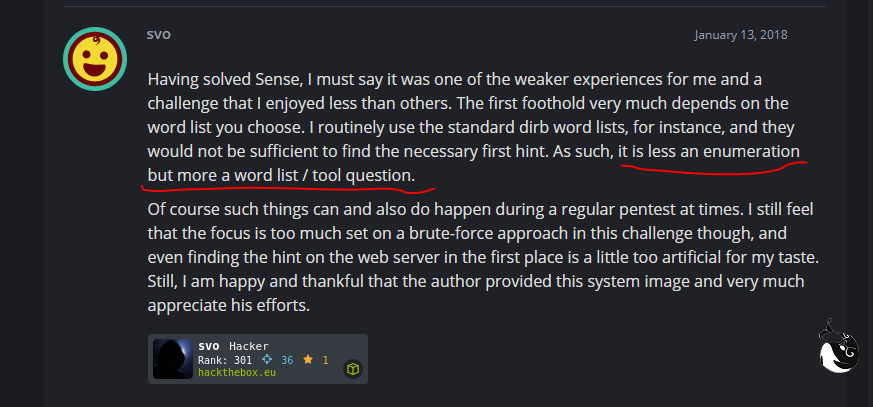Image resolution: width=873 pixels, height=407 pixels.
Task: Click the star count 1 in badge
Action: coord(325,359)
